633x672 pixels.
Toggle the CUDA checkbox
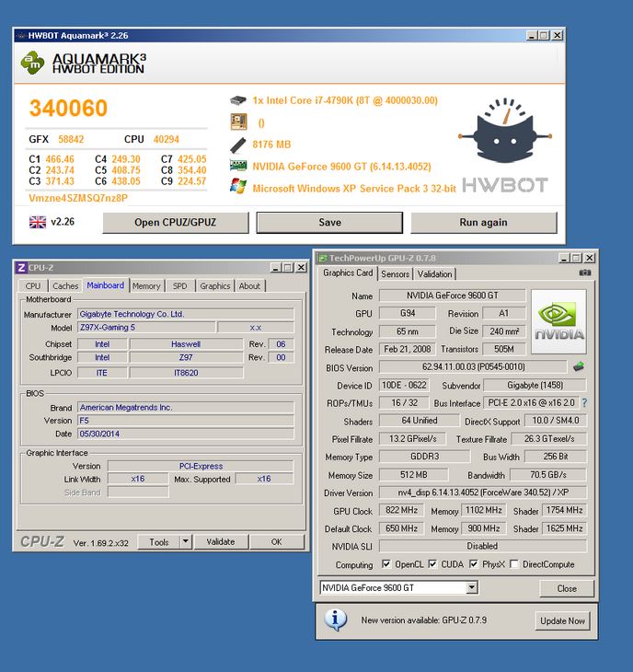point(432,564)
